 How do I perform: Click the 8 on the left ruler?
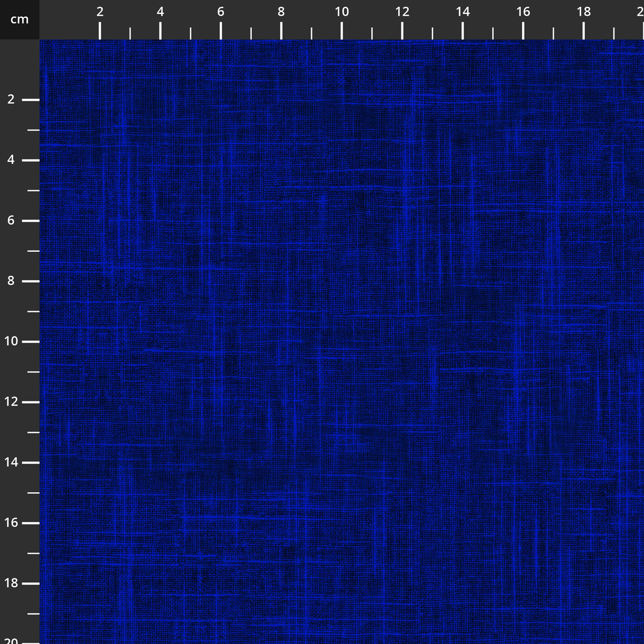[x=11, y=281]
